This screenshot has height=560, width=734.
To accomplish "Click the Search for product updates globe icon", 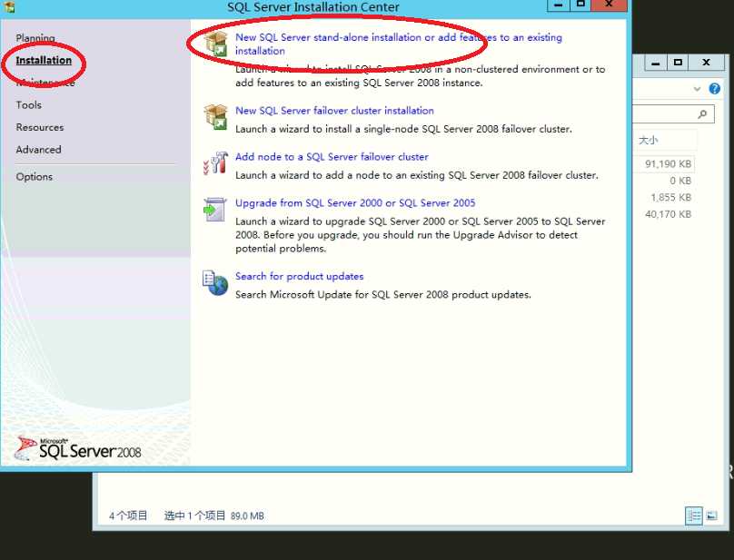I will click(215, 282).
